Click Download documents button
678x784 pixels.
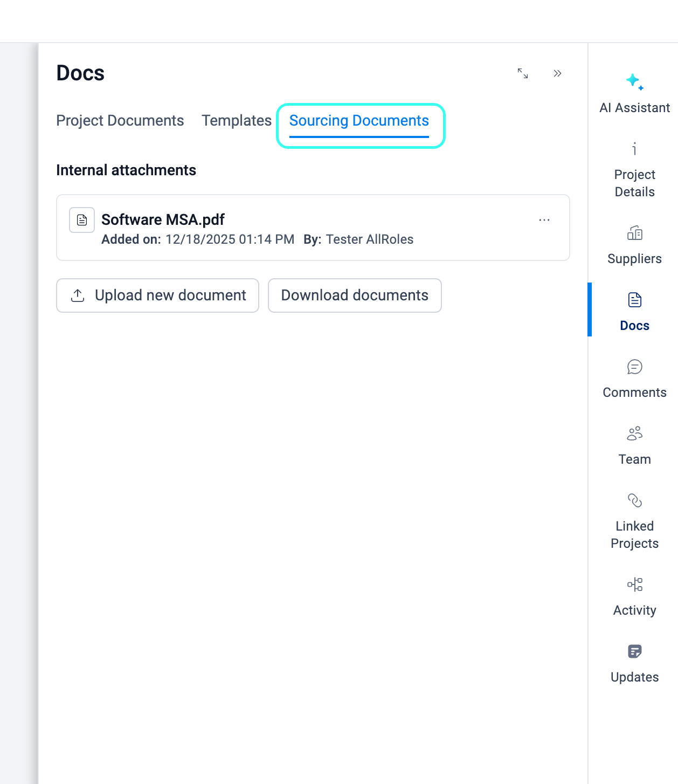355,295
